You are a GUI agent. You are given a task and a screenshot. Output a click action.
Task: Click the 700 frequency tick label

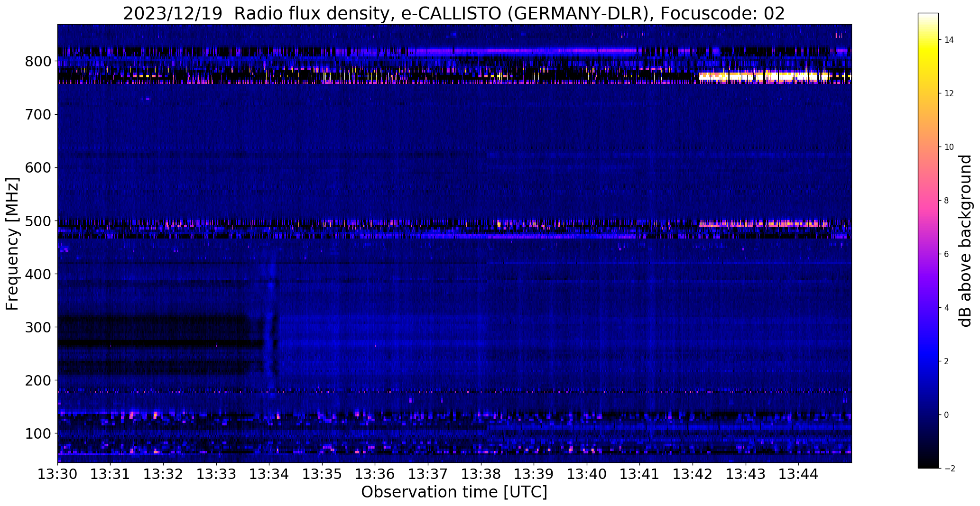(37, 115)
